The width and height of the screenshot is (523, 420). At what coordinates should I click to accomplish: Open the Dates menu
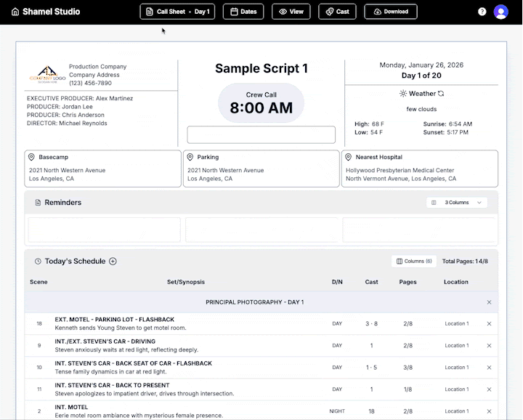tap(243, 12)
